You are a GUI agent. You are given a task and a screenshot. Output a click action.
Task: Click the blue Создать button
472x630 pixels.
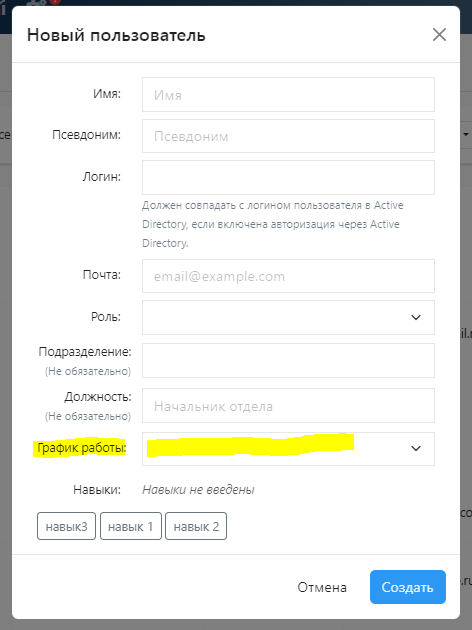coord(408,587)
